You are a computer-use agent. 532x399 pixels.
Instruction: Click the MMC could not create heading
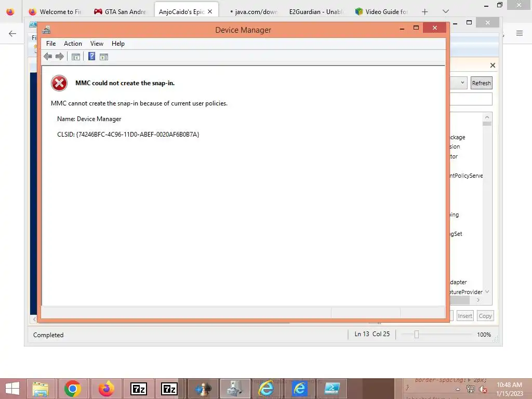tap(125, 83)
